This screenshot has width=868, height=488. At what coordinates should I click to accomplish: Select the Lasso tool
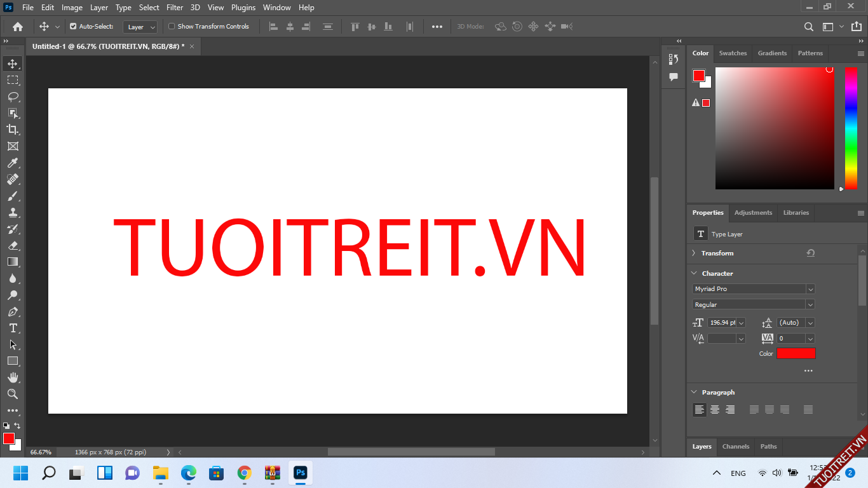13,97
